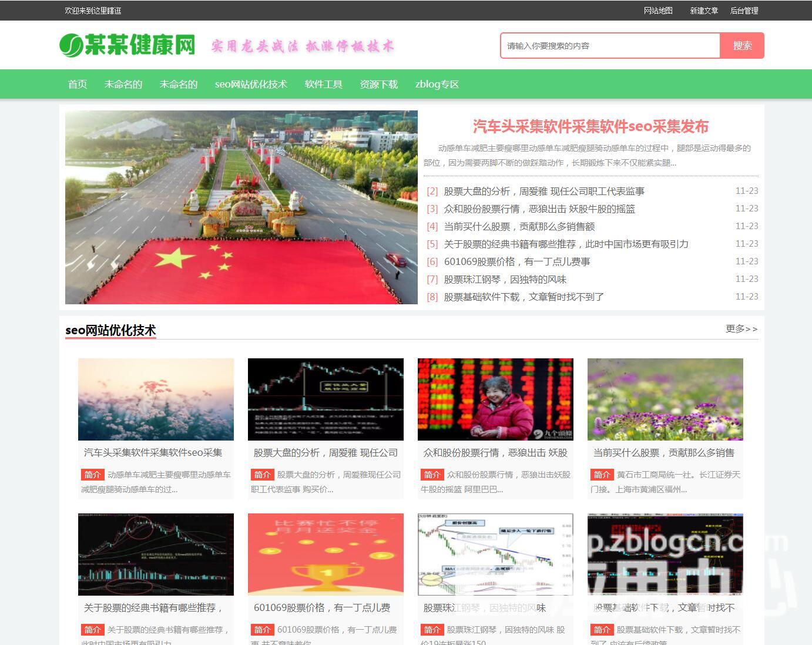Click 简介 tag under 股票珠江钢琴 card
The height and width of the screenshot is (645, 812).
point(432,630)
